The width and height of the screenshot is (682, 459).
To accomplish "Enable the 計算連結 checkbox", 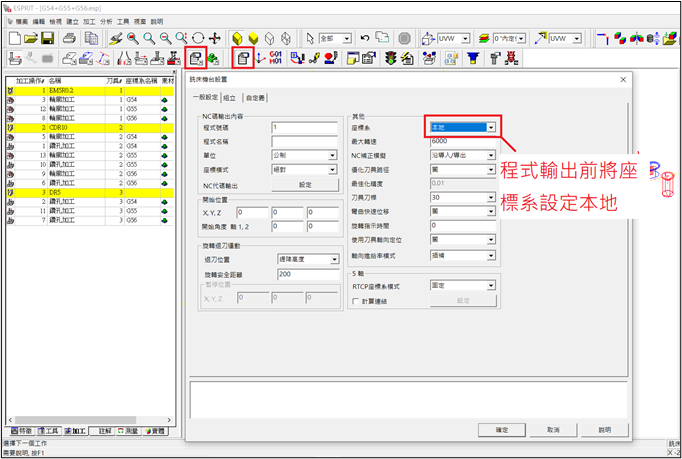I will (357, 300).
